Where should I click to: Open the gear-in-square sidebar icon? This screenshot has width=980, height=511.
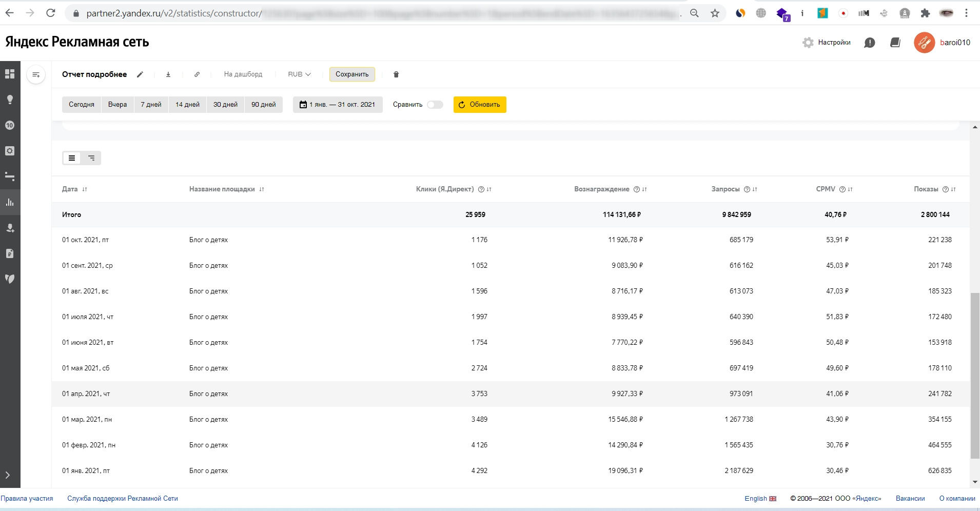10,151
